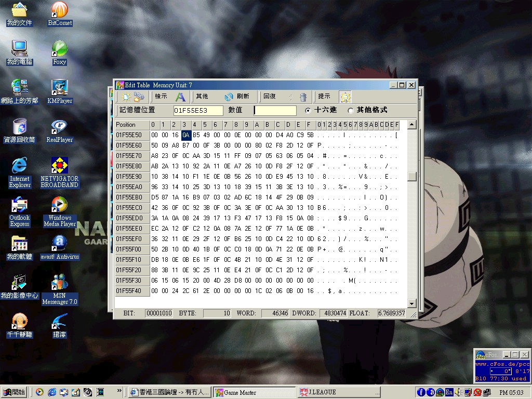The width and height of the screenshot is (532, 399).
Task: Click the En language indicator in tray
Action: pos(449,393)
